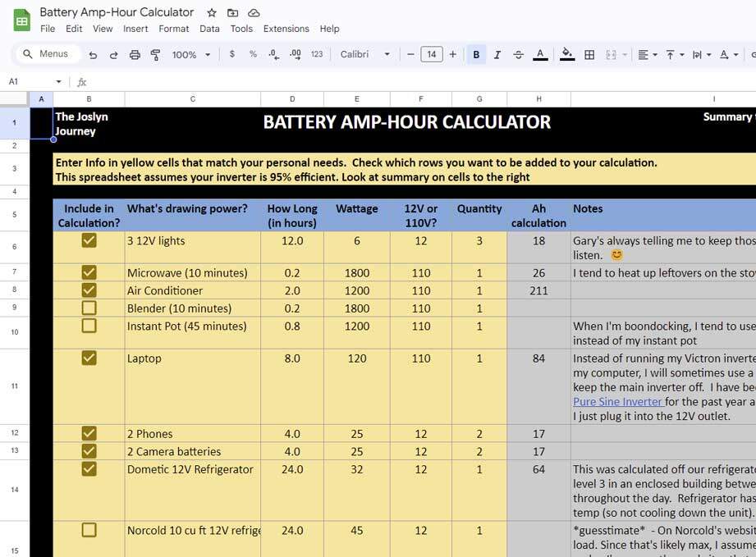This screenshot has width=756, height=557.
Task: Open the name box dropdown arrow
Action: point(58,82)
